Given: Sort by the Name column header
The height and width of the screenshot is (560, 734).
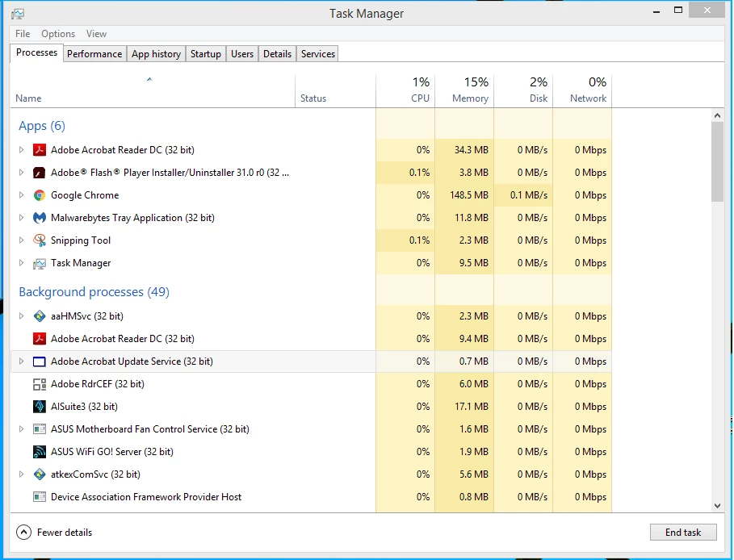Looking at the screenshot, I should [x=153, y=91].
